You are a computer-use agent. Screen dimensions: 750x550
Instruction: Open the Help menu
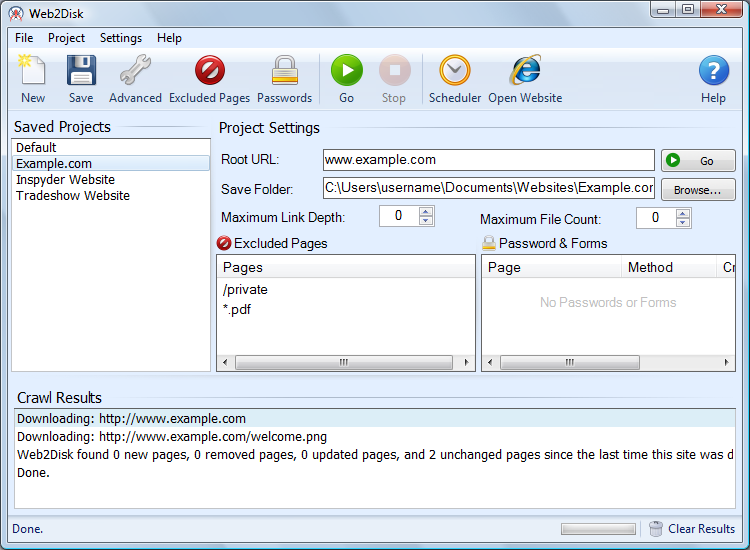[x=169, y=38]
